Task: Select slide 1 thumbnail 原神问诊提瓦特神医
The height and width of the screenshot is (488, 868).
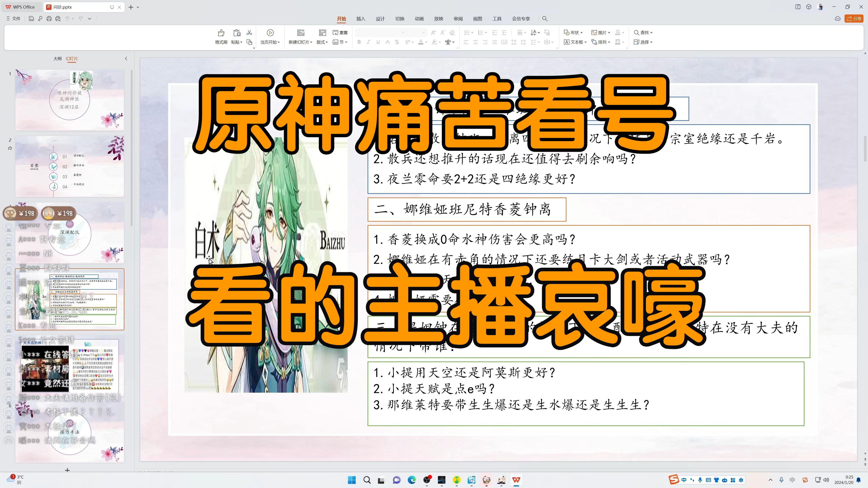Action: (x=70, y=100)
